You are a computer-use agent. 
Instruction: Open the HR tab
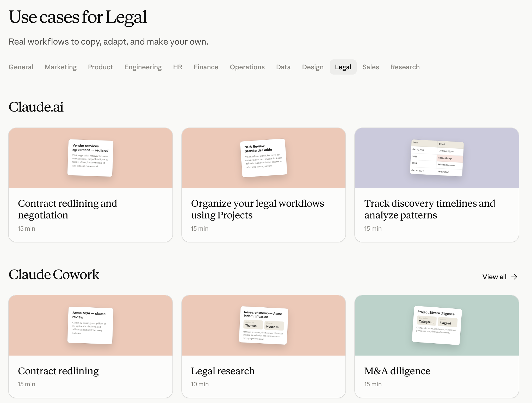click(178, 67)
